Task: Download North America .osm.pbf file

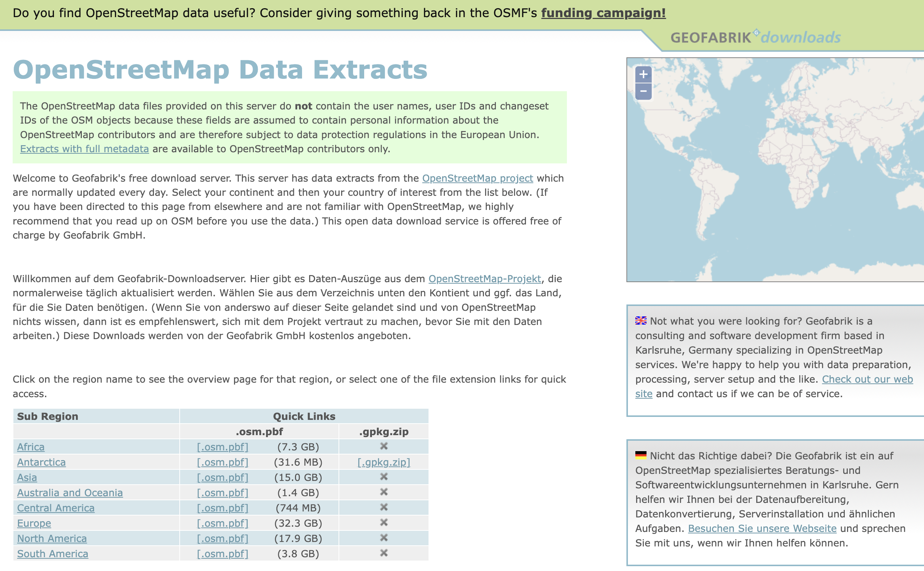Action: [222, 539]
